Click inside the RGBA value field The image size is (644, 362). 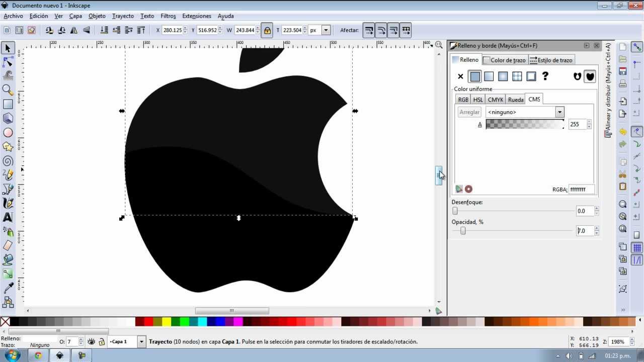580,189
